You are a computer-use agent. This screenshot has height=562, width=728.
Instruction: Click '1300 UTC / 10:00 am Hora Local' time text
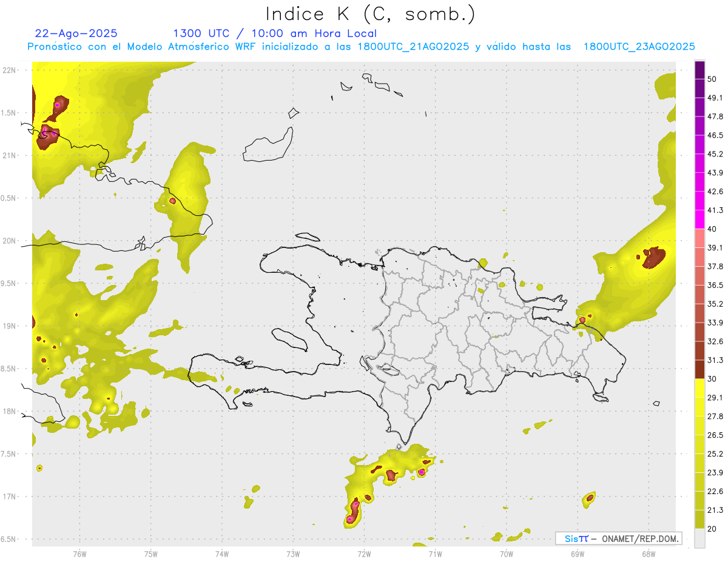click(x=275, y=33)
